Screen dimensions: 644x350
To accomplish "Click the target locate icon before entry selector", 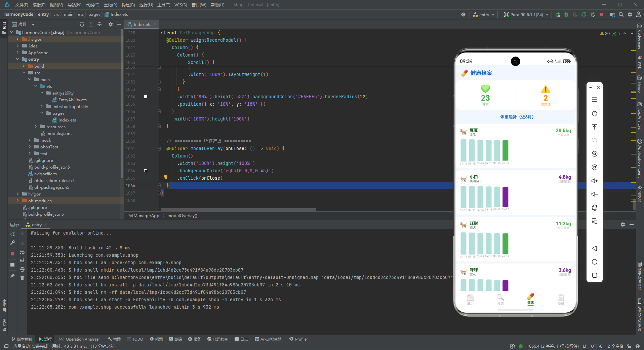I will pos(463,14).
